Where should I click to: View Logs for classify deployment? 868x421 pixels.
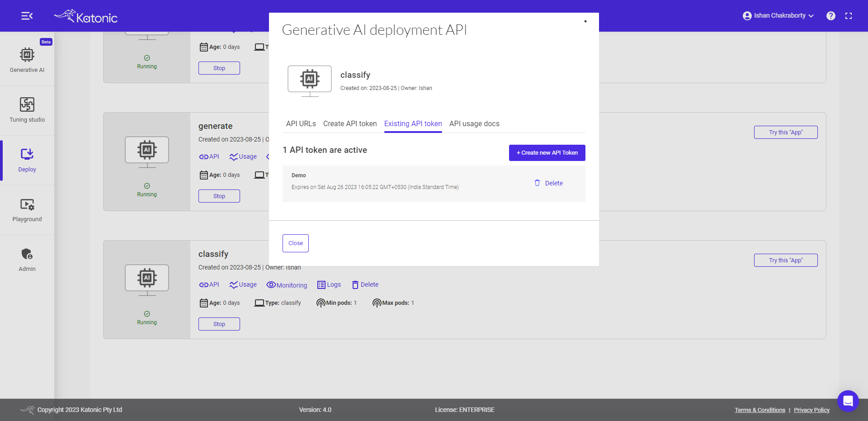329,285
